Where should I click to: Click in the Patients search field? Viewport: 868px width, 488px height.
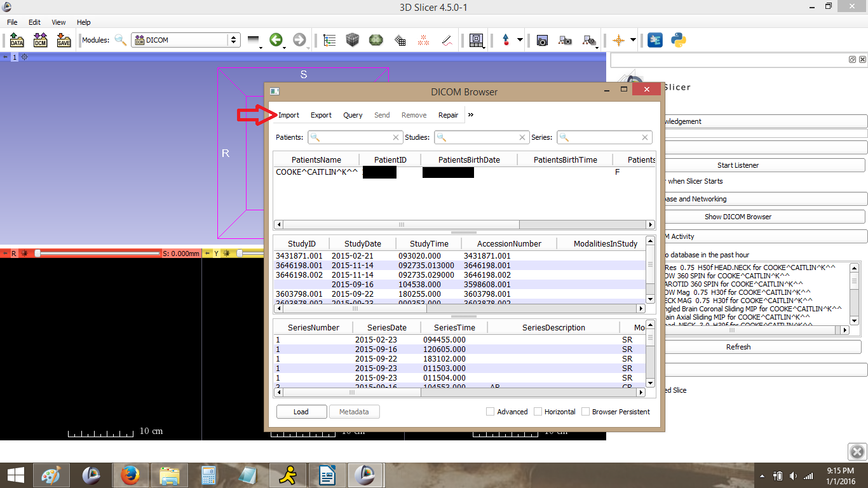coord(355,137)
